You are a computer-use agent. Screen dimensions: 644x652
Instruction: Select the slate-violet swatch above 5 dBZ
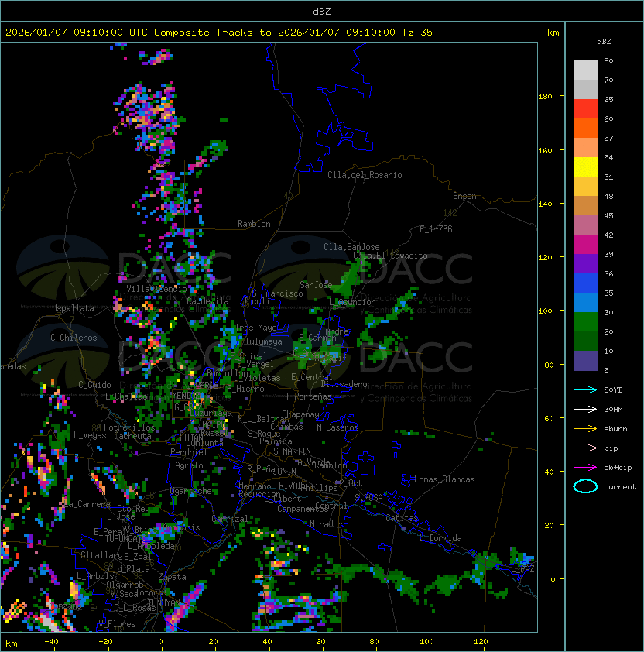pos(585,361)
